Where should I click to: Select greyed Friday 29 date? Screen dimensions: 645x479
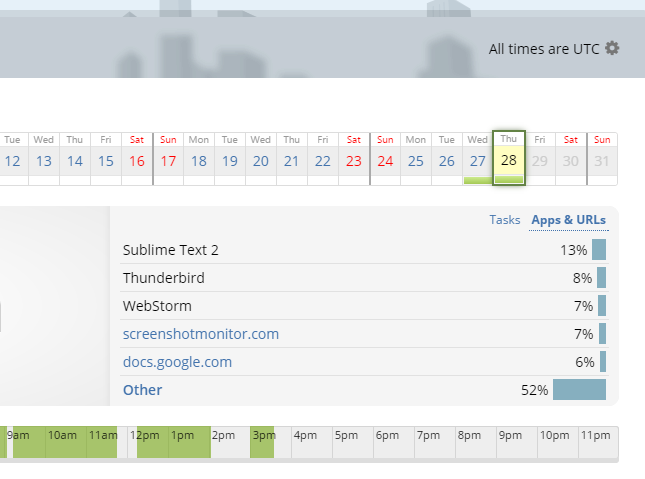click(x=540, y=159)
